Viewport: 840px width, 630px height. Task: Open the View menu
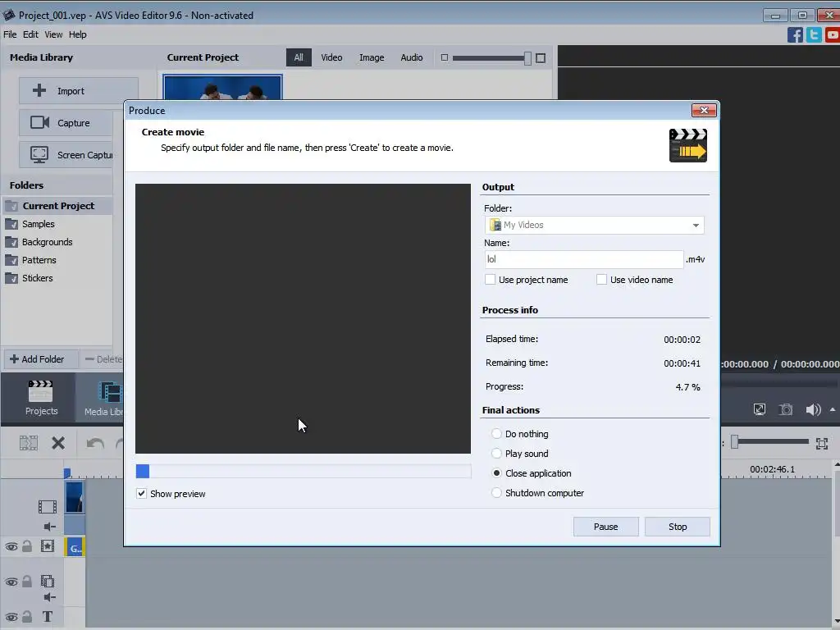tap(53, 34)
